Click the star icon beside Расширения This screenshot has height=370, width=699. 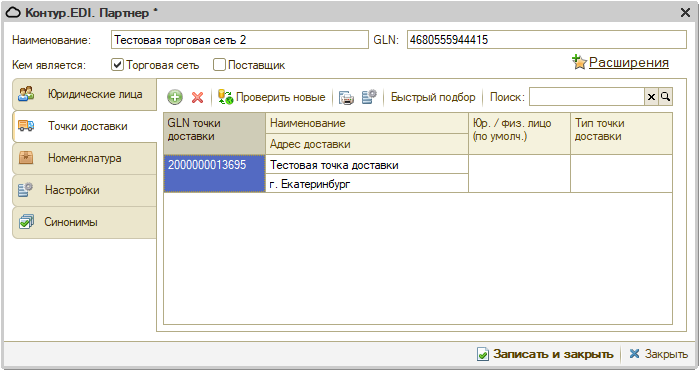[x=579, y=62]
